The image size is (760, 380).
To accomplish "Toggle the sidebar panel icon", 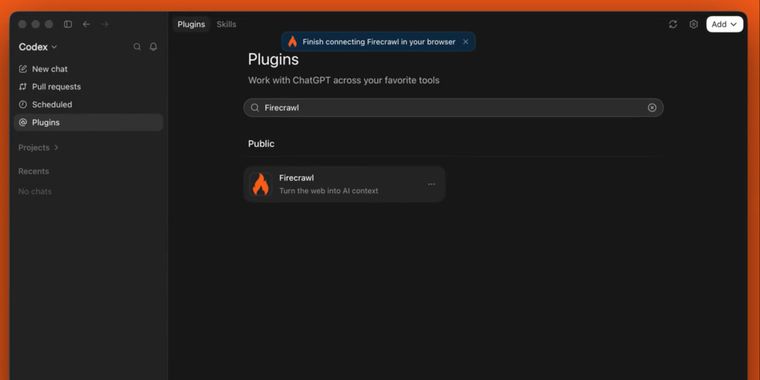I will point(68,24).
